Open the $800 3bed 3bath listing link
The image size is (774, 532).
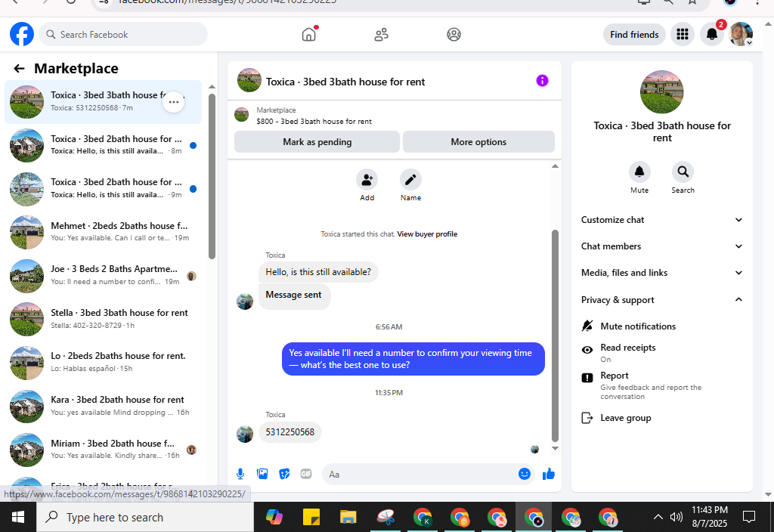(314, 122)
